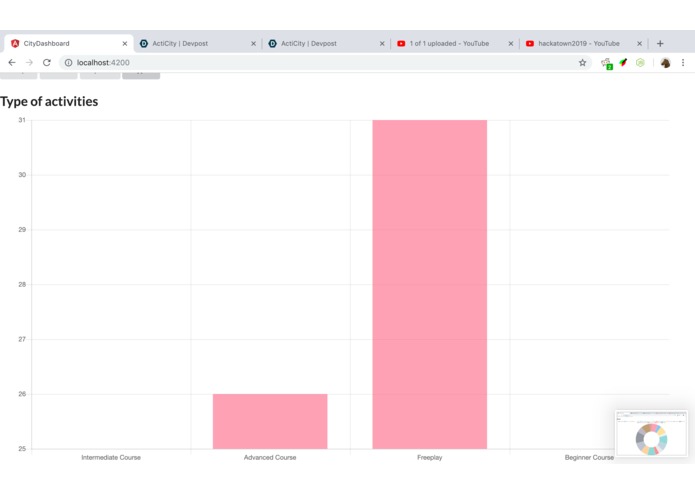The width and height of the screenshot is (695, 494).
Task: Click the colorful feather extension icon
Action: tap(623, 63)
